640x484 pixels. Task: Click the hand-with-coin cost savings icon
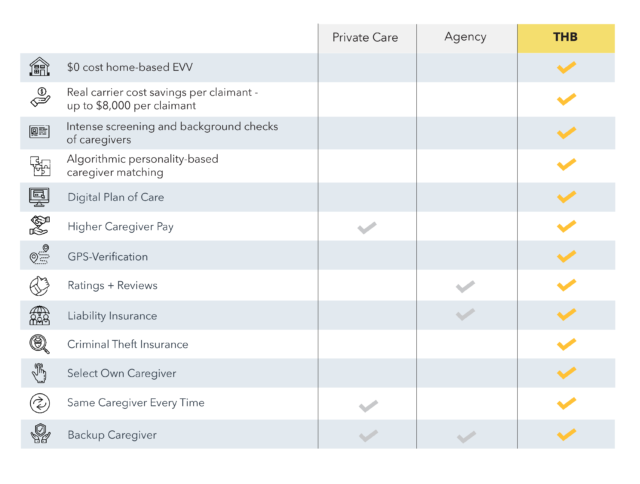(x=40, y=98)
